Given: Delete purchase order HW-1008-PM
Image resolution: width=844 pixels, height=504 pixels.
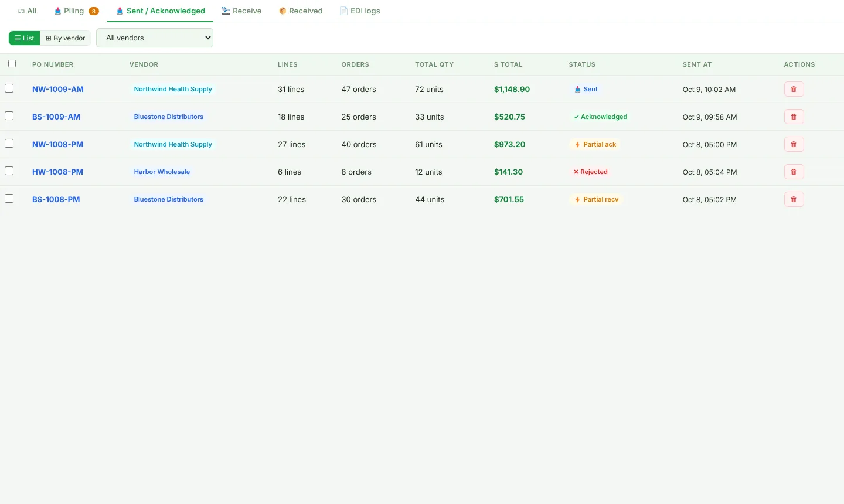Looking at the screenshot, I should tap(794, 172).
